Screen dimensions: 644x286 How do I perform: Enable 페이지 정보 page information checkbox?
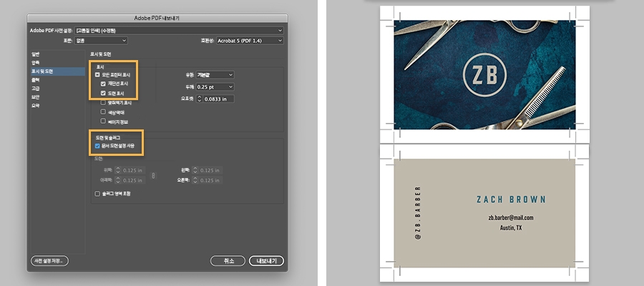click(x=104, y=122)
